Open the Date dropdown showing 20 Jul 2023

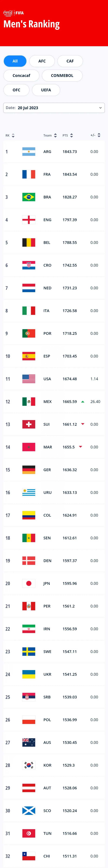pyautogui.click(x=54, y=108)
